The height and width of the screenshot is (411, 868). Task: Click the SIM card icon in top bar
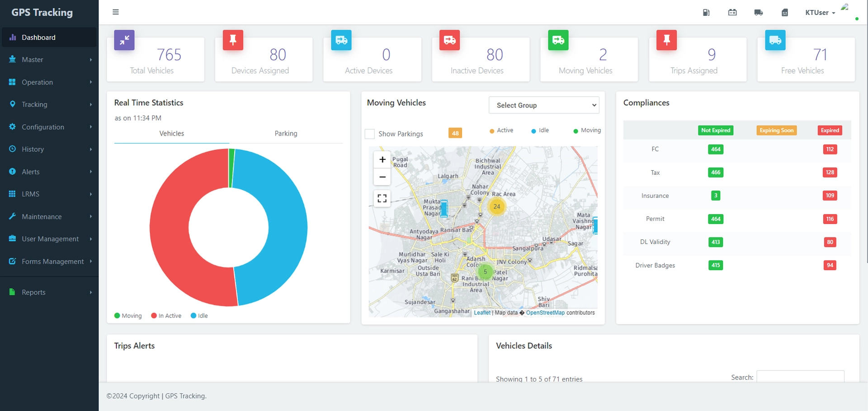[x=785, y=13]
